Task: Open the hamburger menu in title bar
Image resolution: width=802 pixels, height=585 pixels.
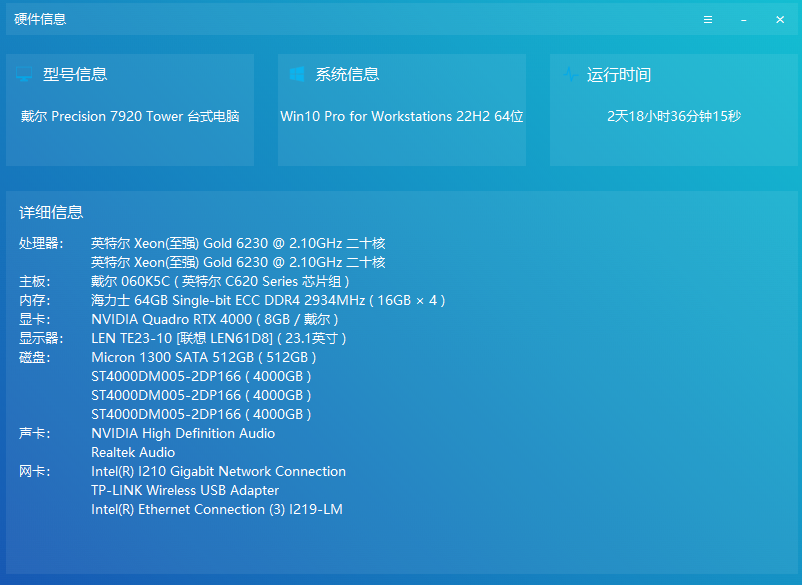Action: coord(708,20)
